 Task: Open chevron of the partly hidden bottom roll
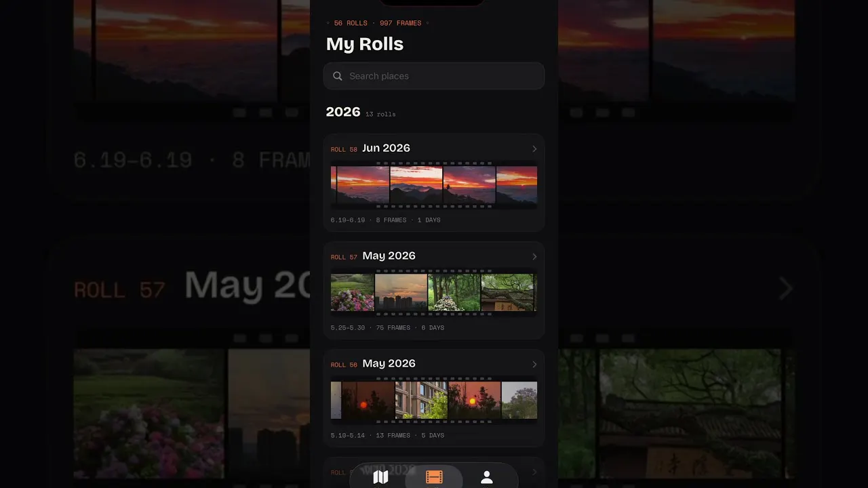534,472
